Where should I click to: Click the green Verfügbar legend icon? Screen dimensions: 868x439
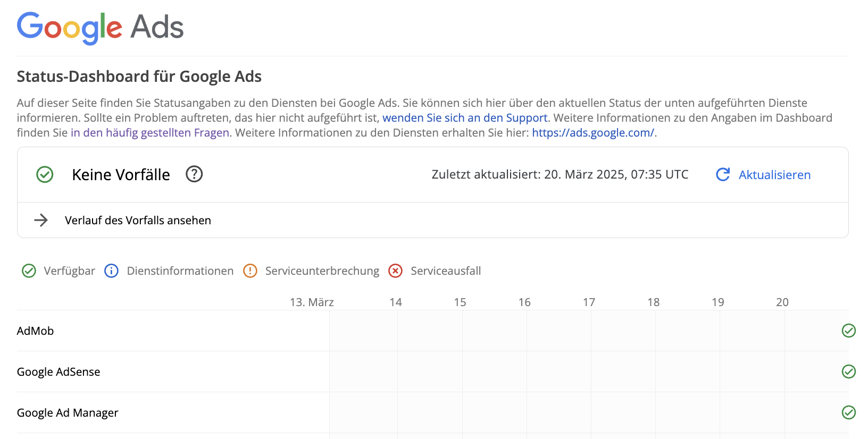[x=29, y=271]
